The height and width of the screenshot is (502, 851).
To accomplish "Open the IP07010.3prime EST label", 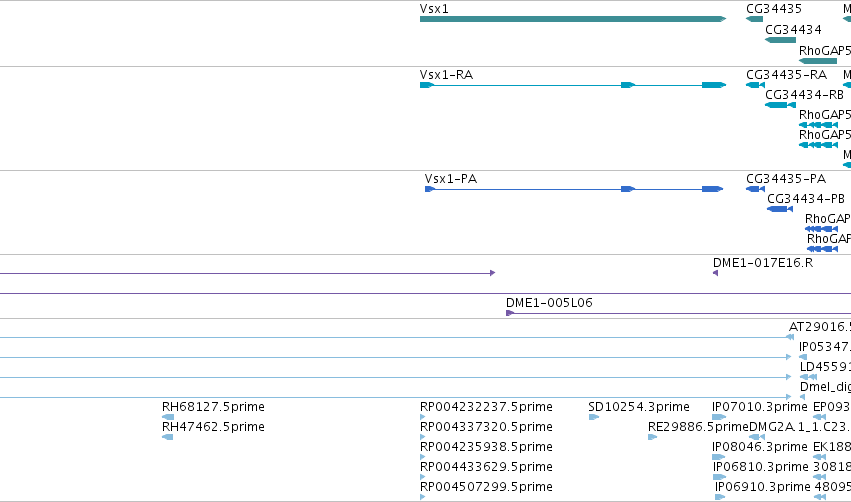I will click(x=760, y=407).
